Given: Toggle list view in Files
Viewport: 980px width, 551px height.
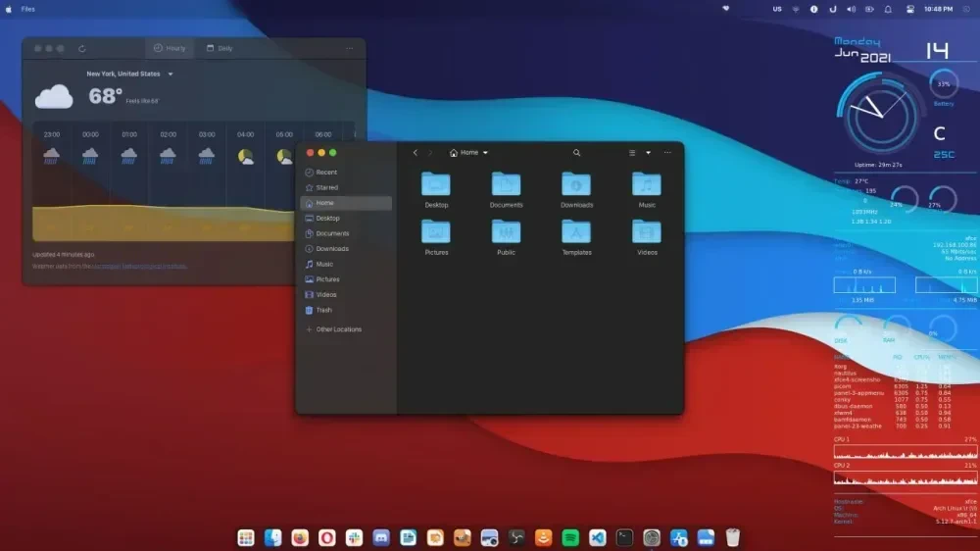Looking at the screenshot, I should pyautogui.click(x=632, y=153).
